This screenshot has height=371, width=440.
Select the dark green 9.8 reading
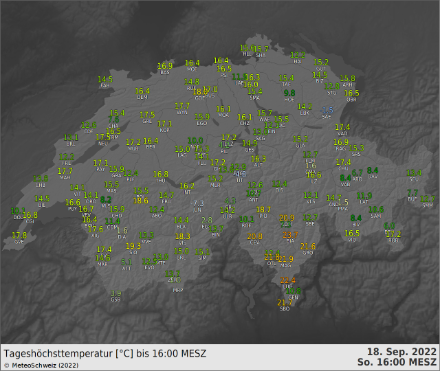(x=289, y=93)
